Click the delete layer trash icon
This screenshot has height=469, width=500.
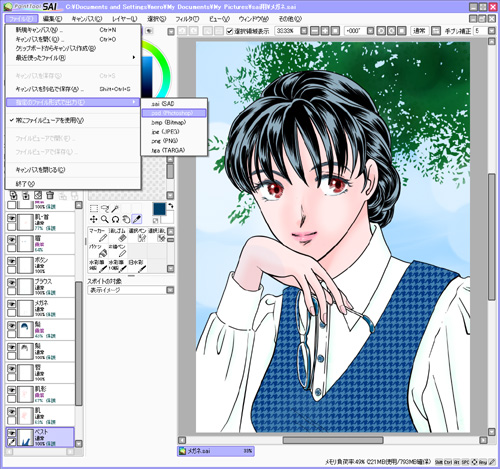[x=50, y=195]
